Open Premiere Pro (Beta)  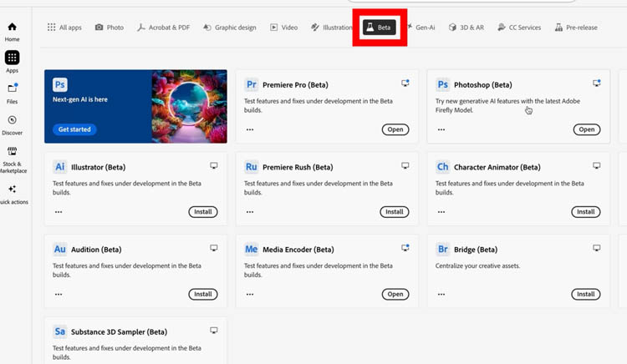[x=395, y=129]
